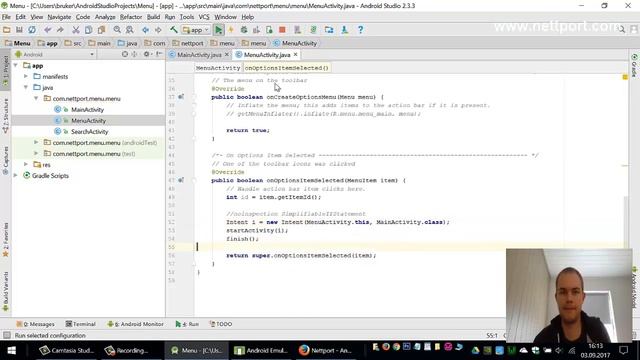The image size is (640, 360).
Task: Click the Stop red square icon
Action: click(282, 30)
